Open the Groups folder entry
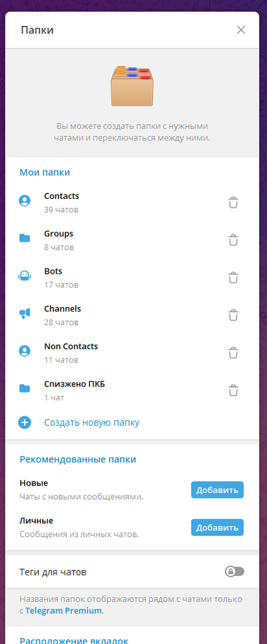This screenshot has height=644, width=267. 132,240
